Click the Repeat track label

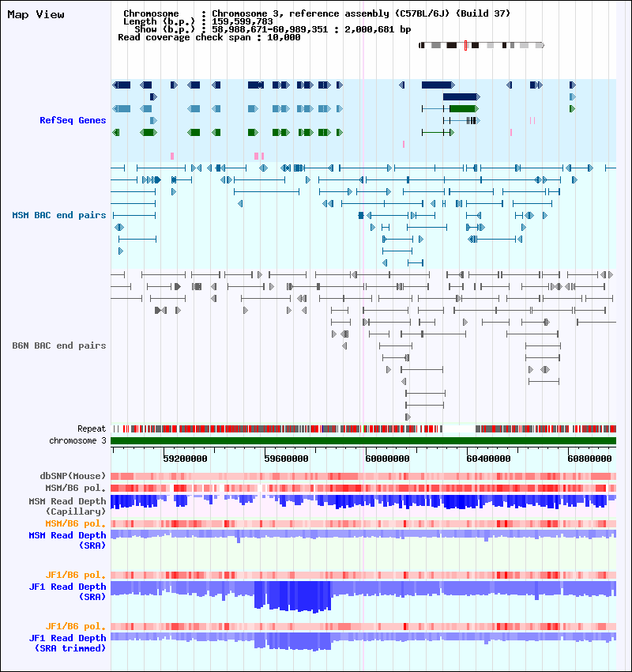coord(92,428)
